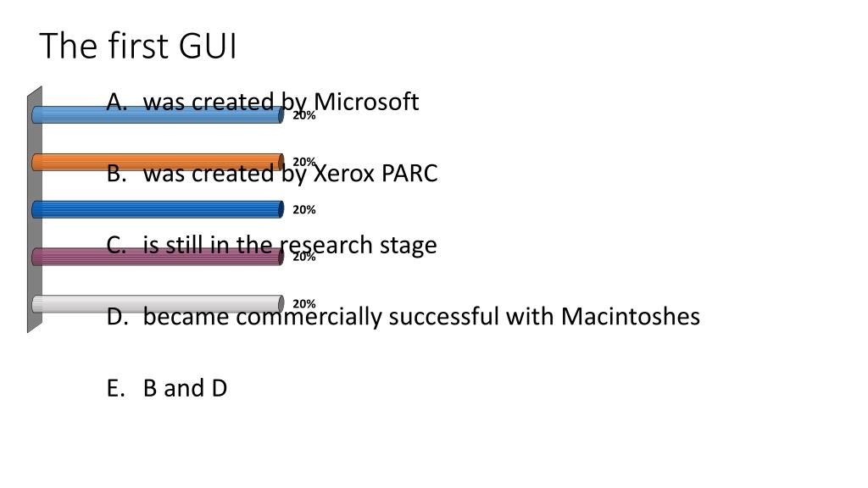The width and height of the screenshot is (868, 488).
Task: Click the slide title 'The first GUI'
Action: click(x=138, y=46)
